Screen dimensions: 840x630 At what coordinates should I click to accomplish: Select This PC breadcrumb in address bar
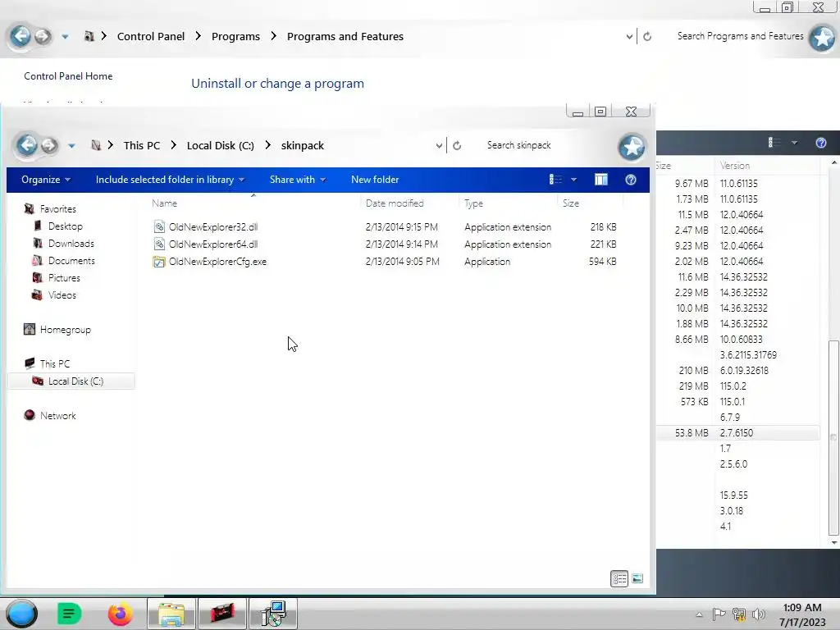coord(141,146)
